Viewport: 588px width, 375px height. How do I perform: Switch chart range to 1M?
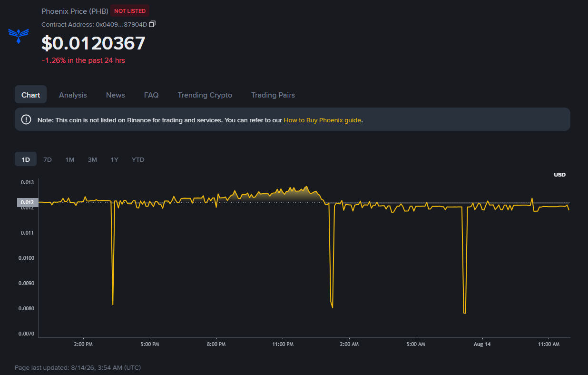(x=70, y=159)
